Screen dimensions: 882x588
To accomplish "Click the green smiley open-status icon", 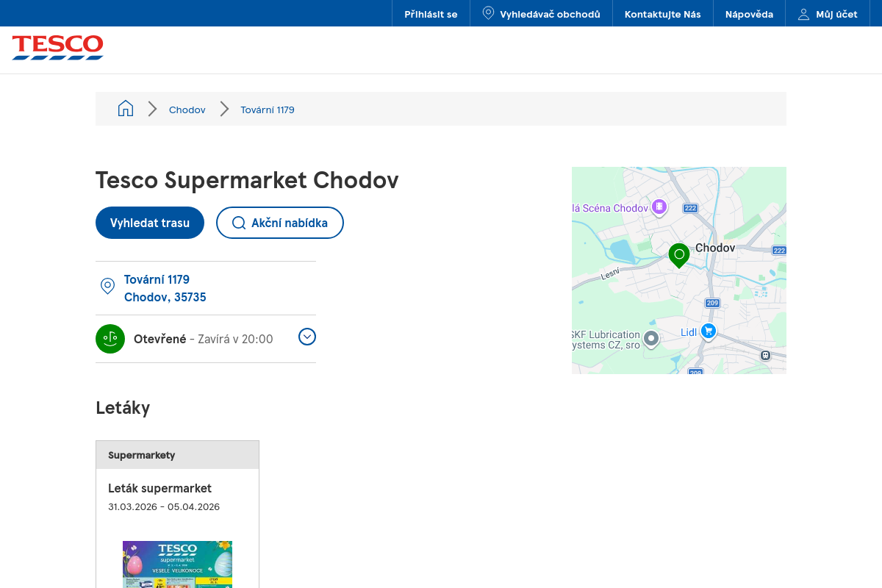I will point(110,339).
